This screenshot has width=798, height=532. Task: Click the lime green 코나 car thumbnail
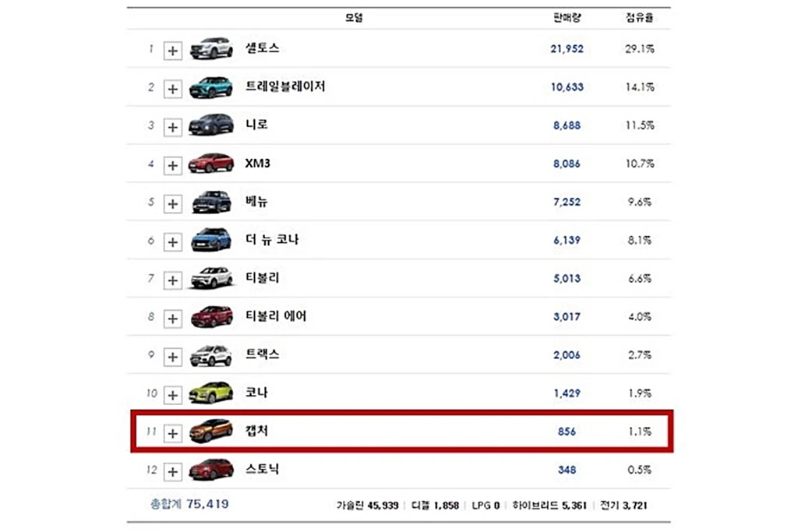pos(210,393)
